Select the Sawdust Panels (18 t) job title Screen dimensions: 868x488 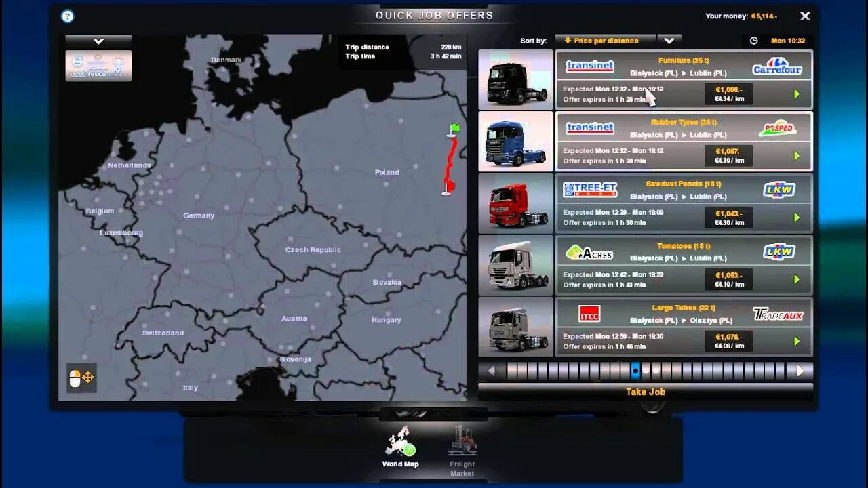coord(684,184)
